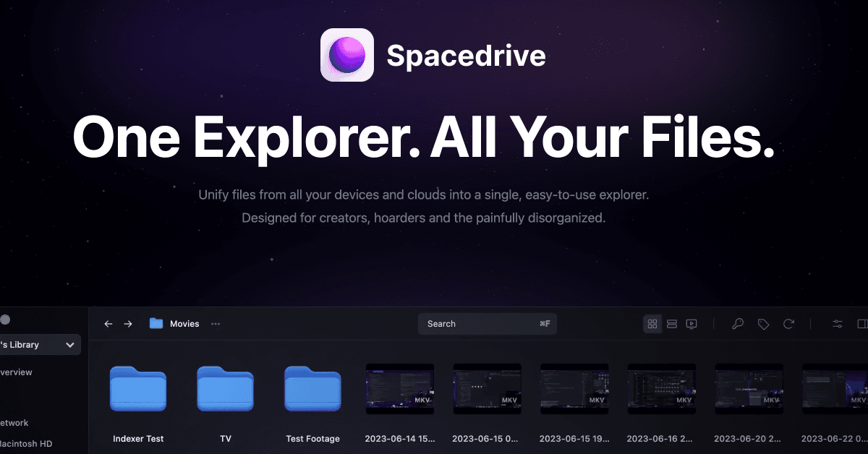Viewport: 868px width, 454px height.
Task: Switch to grid view layout
Action: click(x=652, y=324)
